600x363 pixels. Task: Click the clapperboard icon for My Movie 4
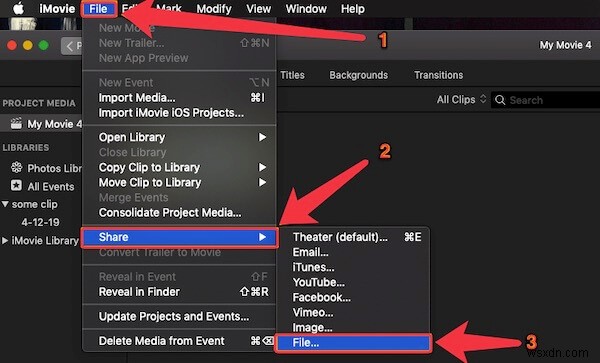click(16, 124)
